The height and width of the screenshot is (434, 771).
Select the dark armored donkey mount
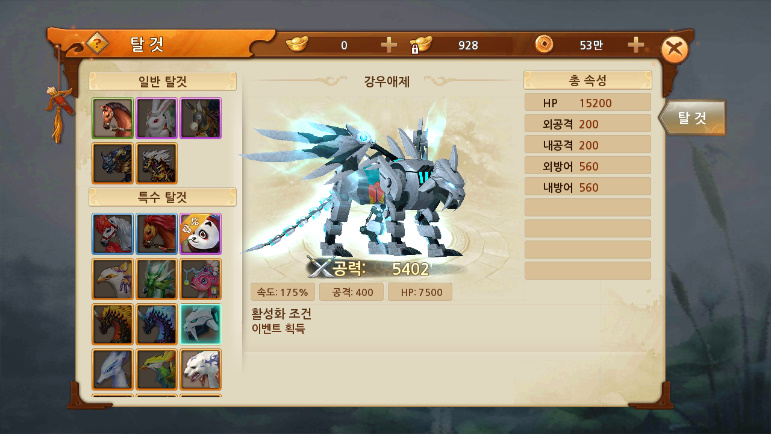[201, 118]
